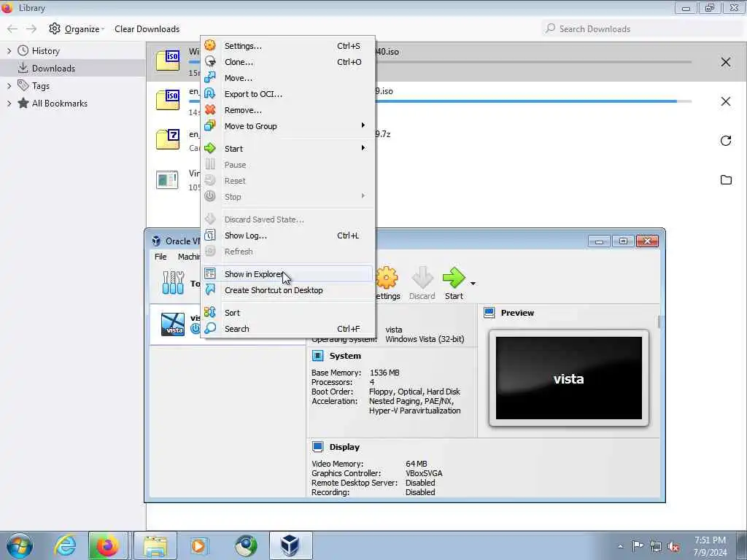747x560 pixels.
Task: Click the Search Downloads field
Action: pos(642,29)
